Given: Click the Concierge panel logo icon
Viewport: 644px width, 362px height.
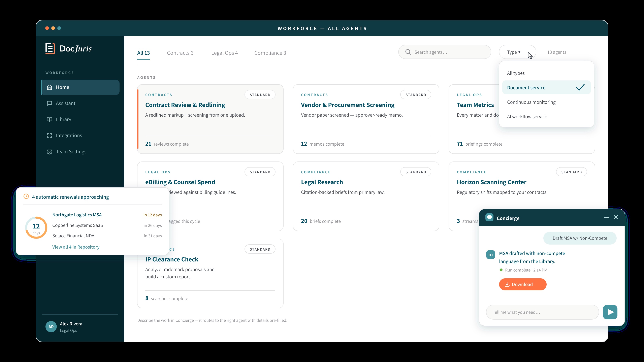Looking at the screenshot, I should click(489, 217).
